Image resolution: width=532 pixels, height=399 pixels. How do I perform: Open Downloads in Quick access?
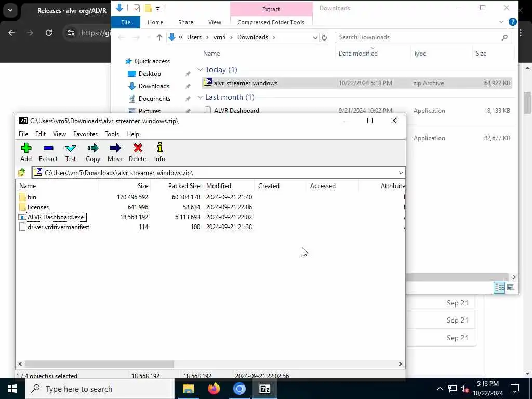pyautogui.click(x=154, y=86)
